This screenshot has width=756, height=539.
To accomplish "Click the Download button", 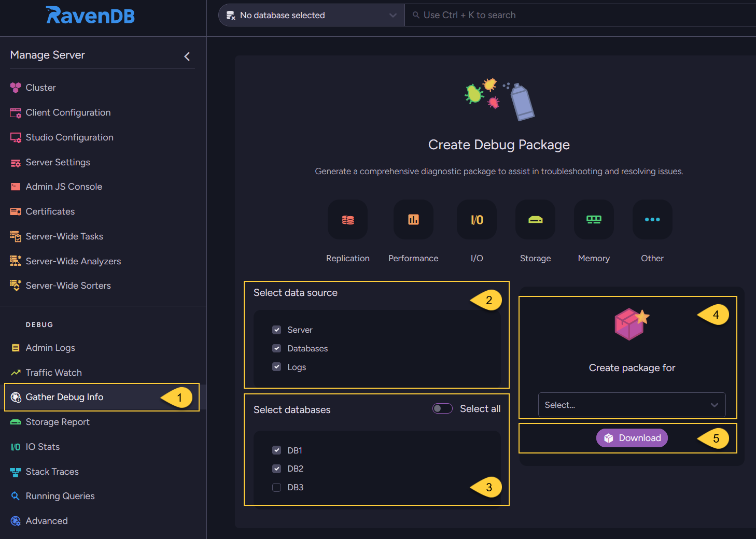I will coord(632,438).
